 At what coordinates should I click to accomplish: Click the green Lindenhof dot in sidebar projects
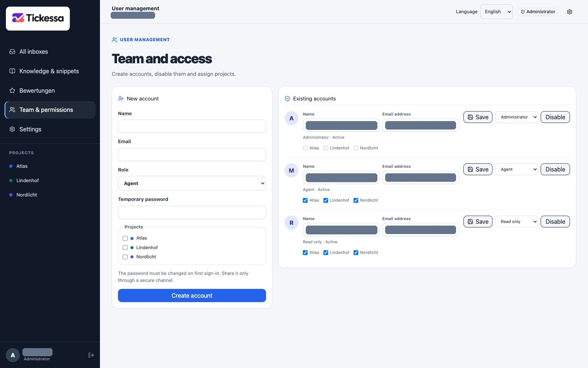click(x=11, y=180)
